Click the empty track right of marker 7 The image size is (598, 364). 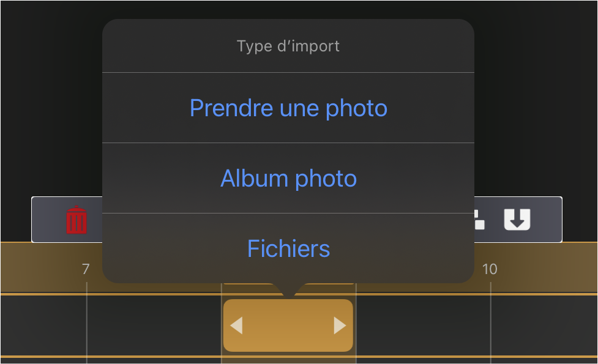click(152, 325)
